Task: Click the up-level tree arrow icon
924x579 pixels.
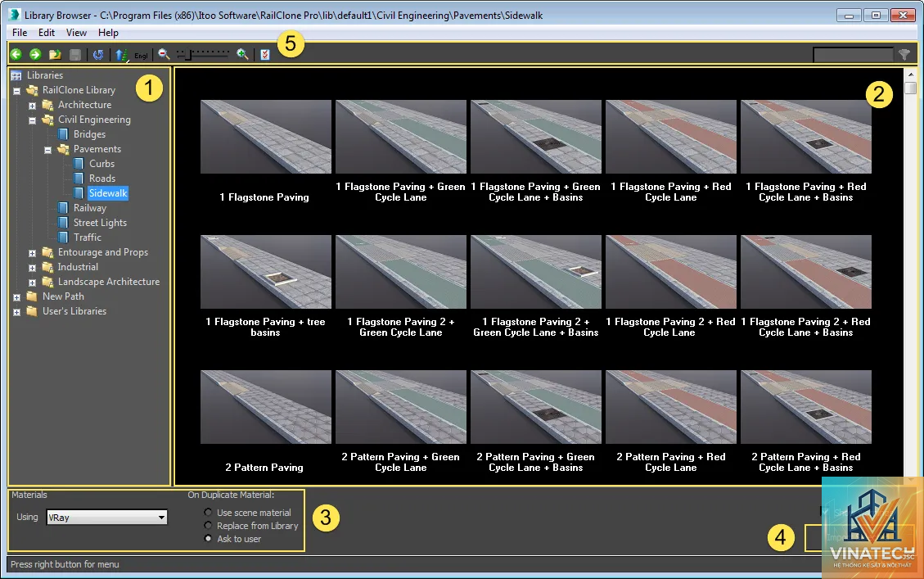Action: (121, 55)
